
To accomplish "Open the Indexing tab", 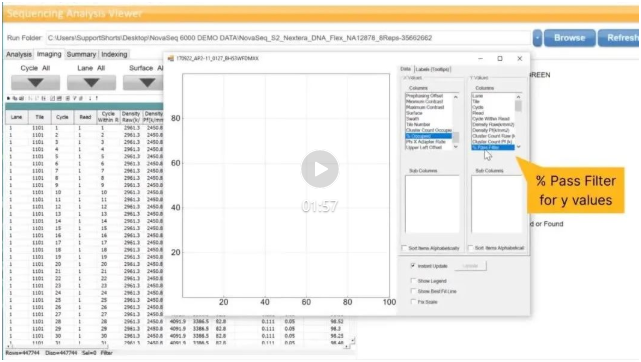I will [x=114, y=54].
